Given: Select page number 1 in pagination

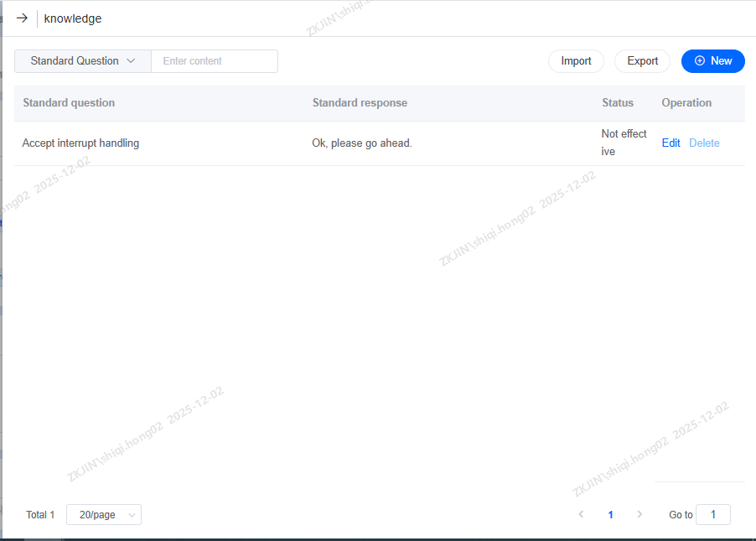Looking at the screenshot, I should coord(610,515).
